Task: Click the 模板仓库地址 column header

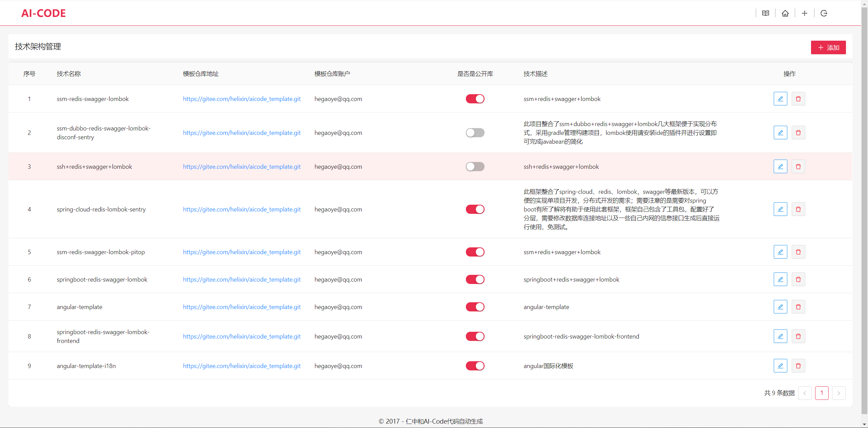Action: pos(201,74)
